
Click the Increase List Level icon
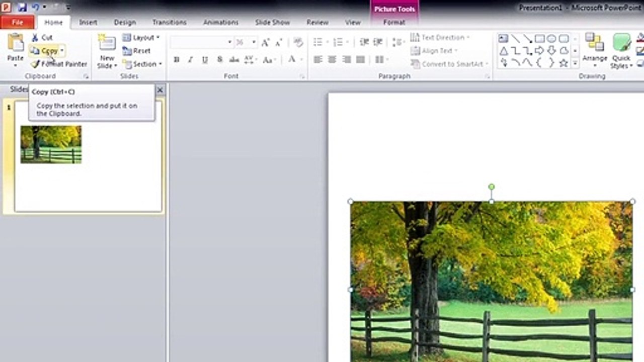(378, 42)
